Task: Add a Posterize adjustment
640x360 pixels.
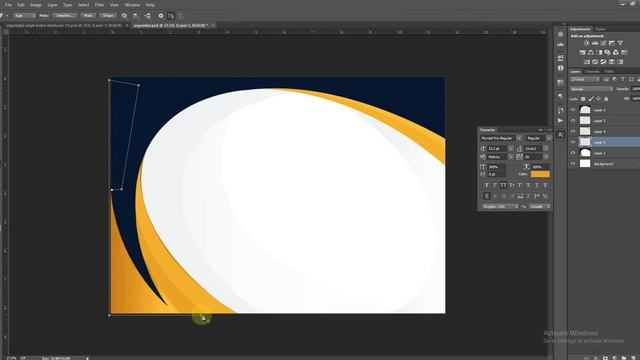Action: pyautogui.click(x=595, y=62)
